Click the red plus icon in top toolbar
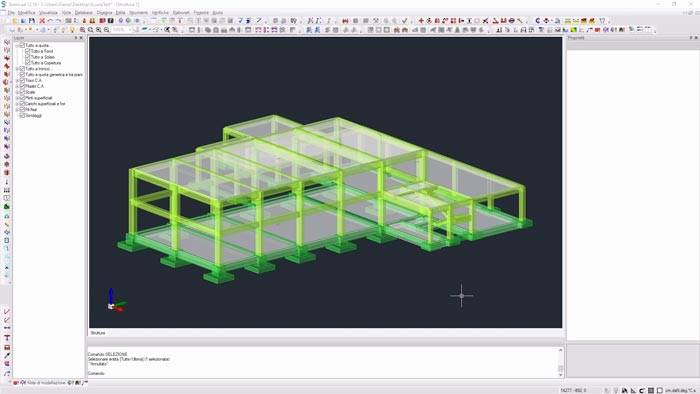This screenshot has height=394, width=700. click(421, 21)
